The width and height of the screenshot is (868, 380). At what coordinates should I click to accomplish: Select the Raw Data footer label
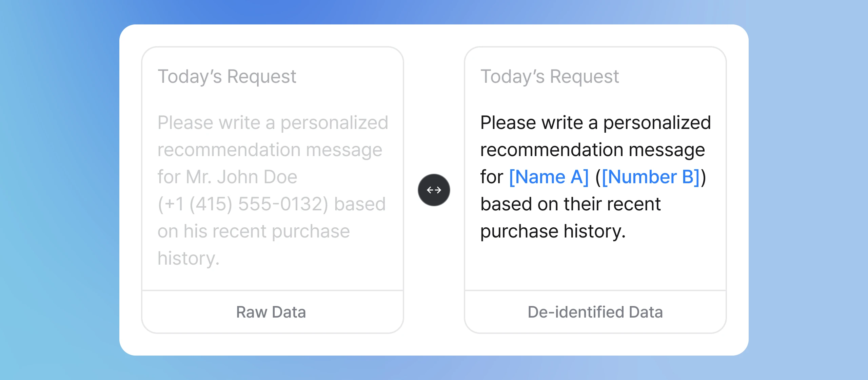pyautogui.click(x=271, y=312)
